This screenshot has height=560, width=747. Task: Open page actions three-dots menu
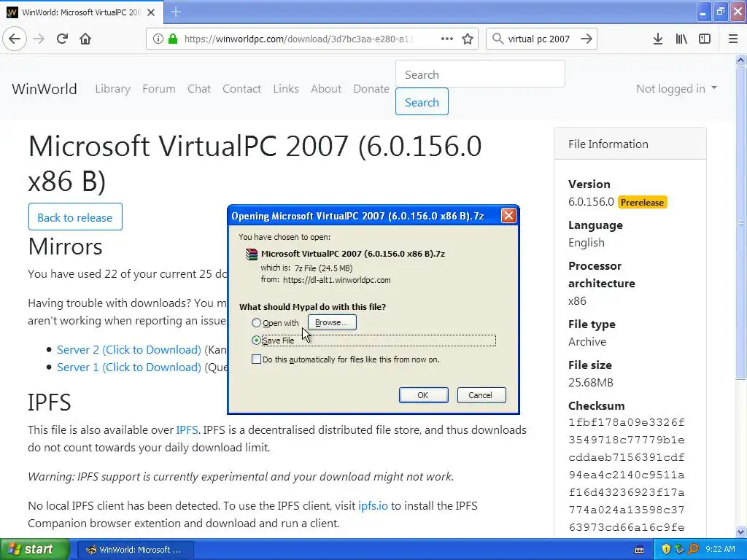[x=447, y=39]
